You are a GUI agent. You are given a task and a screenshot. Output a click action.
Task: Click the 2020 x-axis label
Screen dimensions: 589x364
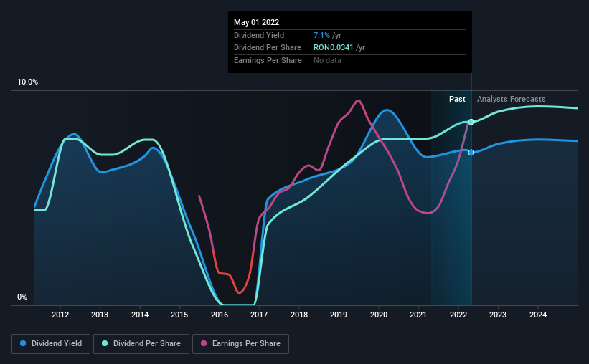(x=379, y=315)
